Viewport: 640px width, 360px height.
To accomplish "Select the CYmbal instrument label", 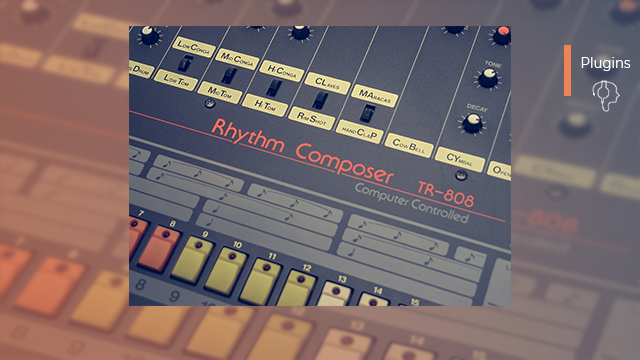I will tap(460, 159).
